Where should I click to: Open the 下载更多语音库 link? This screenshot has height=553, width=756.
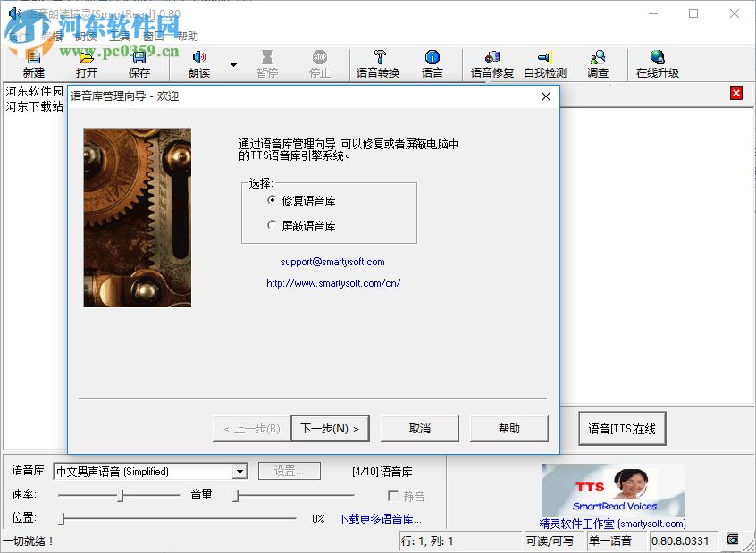pos(379,518)
